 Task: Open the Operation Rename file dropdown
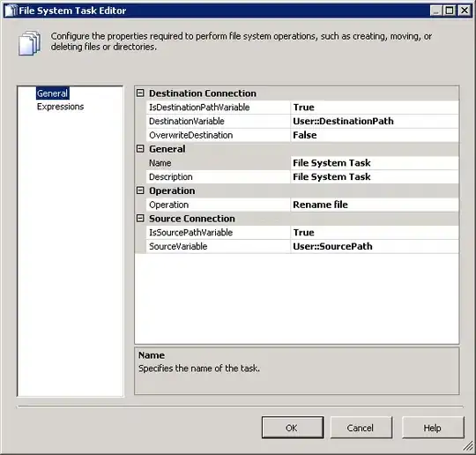coord(375,205)
